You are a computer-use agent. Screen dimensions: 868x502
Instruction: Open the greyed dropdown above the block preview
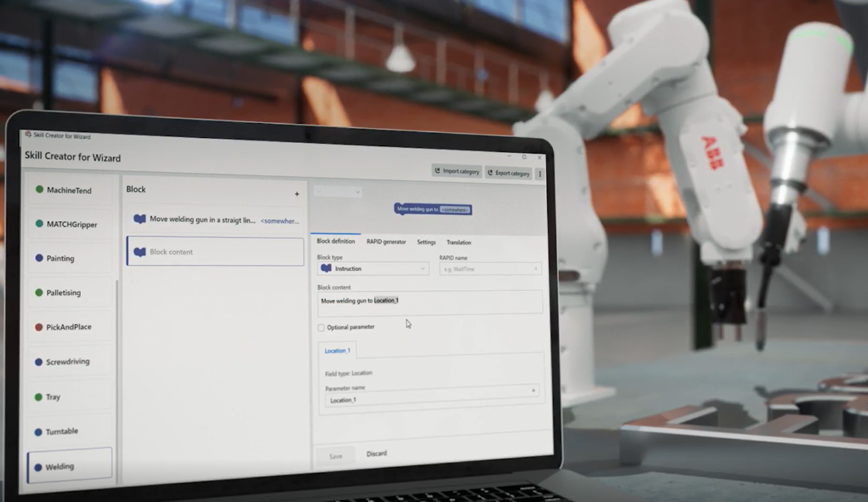[x=338, y=191]
